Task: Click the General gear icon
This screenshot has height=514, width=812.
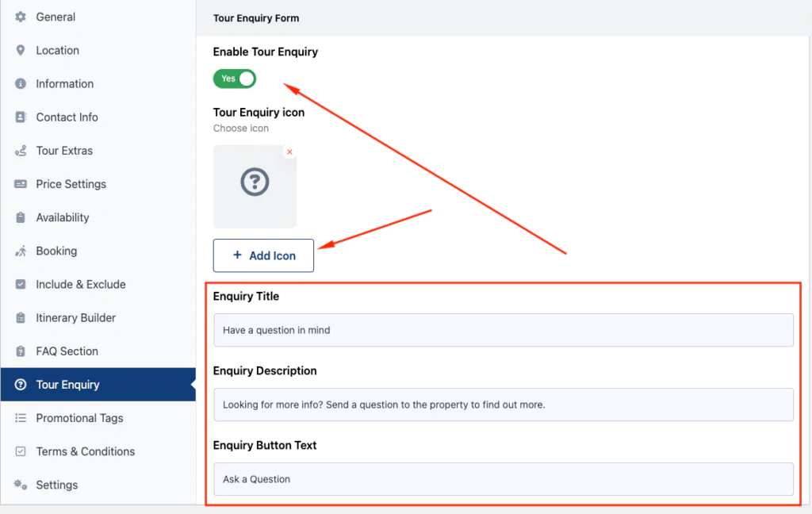Action: (20, 17)
